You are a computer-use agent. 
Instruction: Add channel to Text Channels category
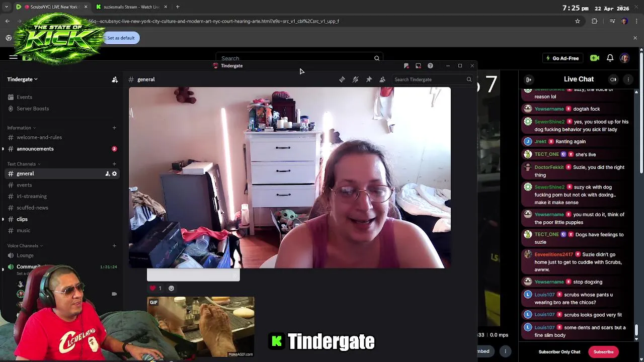pyautogui.click(x=114, y=164)
